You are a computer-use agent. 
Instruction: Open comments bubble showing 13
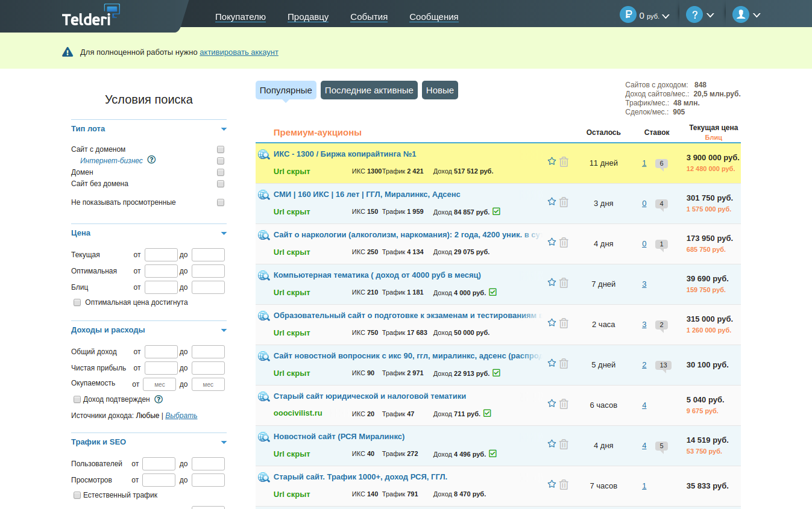663,366
